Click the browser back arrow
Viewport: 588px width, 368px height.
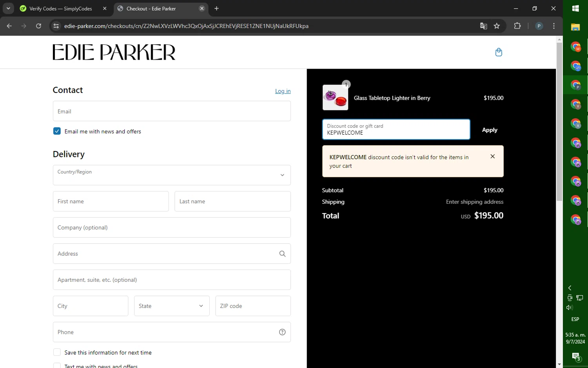[x=9, y=26]
